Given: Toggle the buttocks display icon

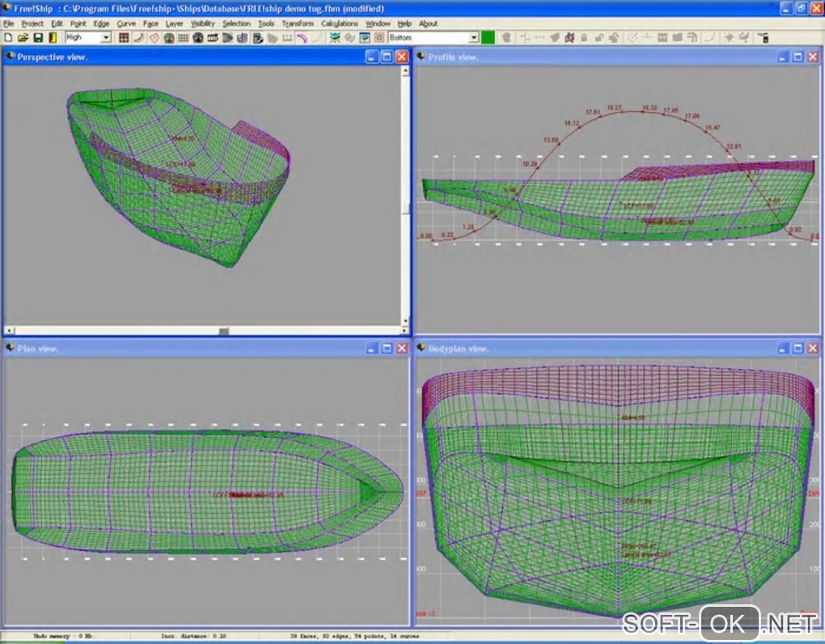Looking at the screenshot, I should point(213,37).
